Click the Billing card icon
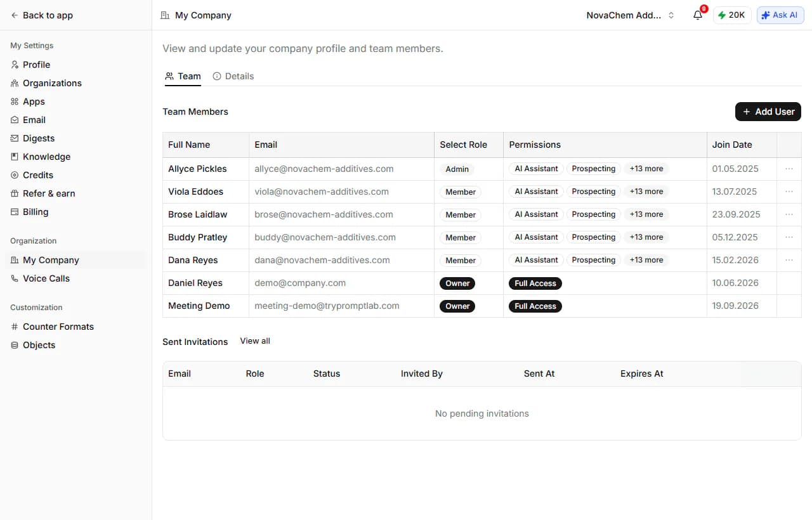The image size is (812, 520). (15, 212)
